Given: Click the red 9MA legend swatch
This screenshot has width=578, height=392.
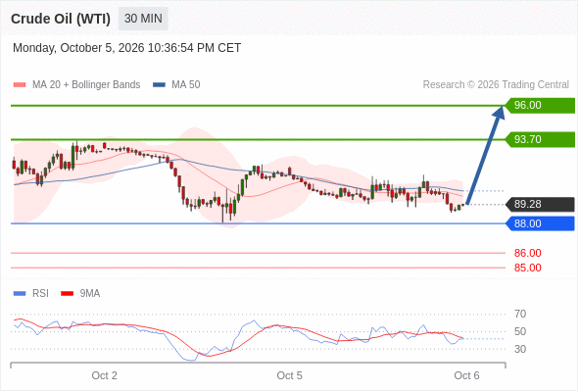Looking at the screenshot, I should (x=67, y=294).
